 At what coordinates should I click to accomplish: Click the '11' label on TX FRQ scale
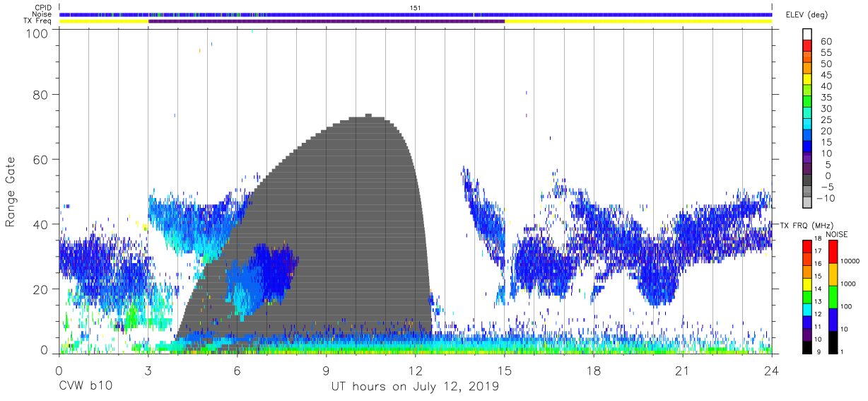818,327
